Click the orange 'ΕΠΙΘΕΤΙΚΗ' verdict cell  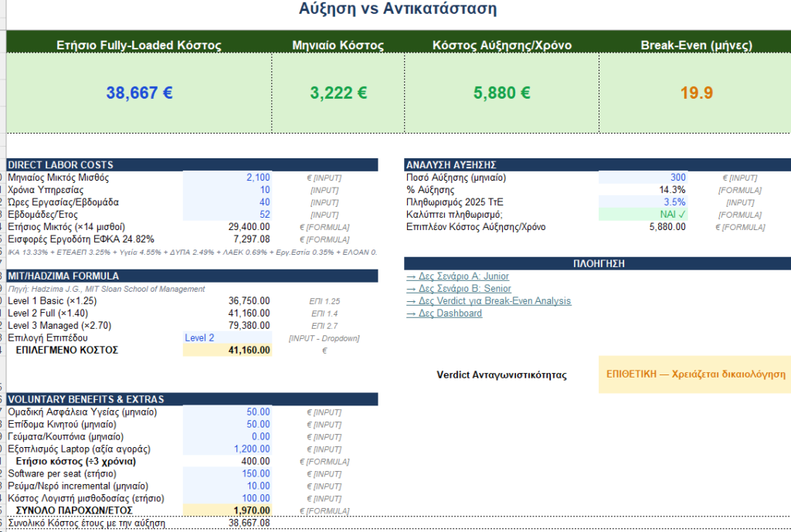(x=694, y=374)
